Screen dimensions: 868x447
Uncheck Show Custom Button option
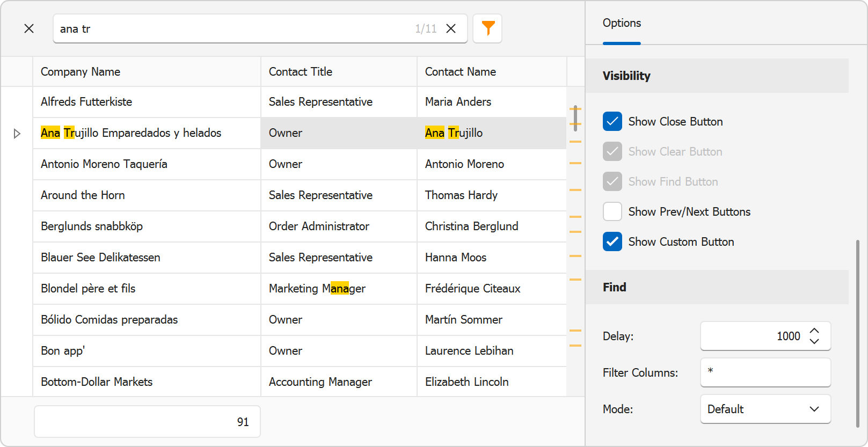click(612, 242)
